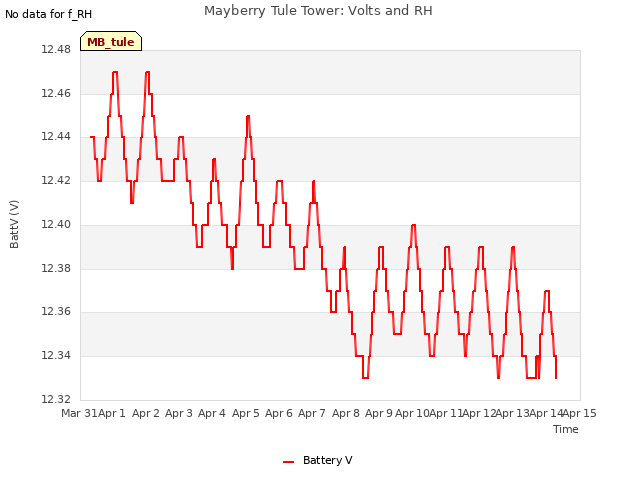Click the Apr 6 x-axis date label
Screen dimensions: 640x480
[279, 413]
